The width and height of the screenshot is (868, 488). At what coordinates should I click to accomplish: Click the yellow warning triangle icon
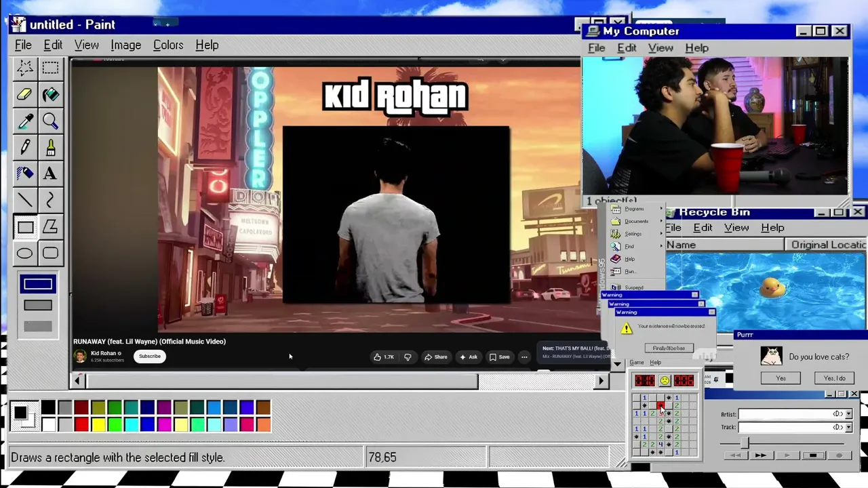coord(626,329)
